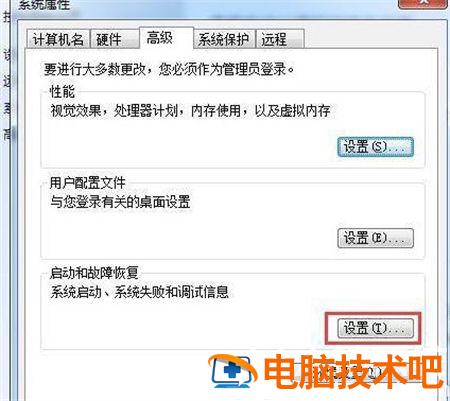Screen dimensions: 450x401
Task: Click the 启动和故障恢复 group label
Action: click(94, 273)
